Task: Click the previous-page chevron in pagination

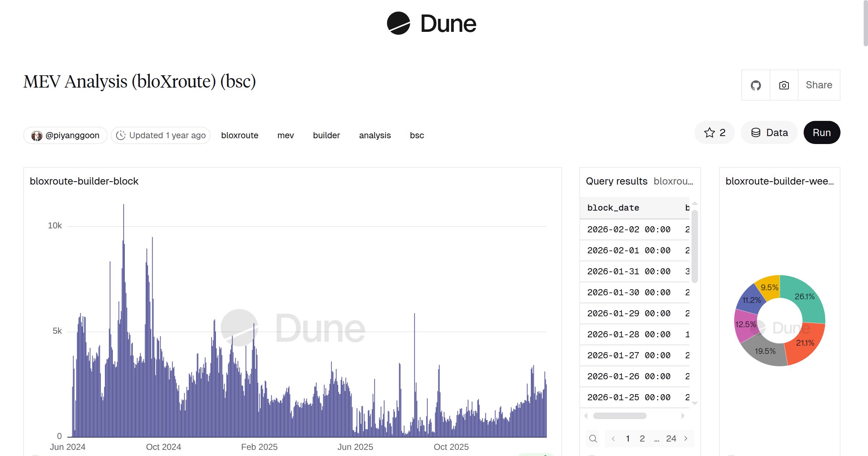Action: click(x=613, y=438)
